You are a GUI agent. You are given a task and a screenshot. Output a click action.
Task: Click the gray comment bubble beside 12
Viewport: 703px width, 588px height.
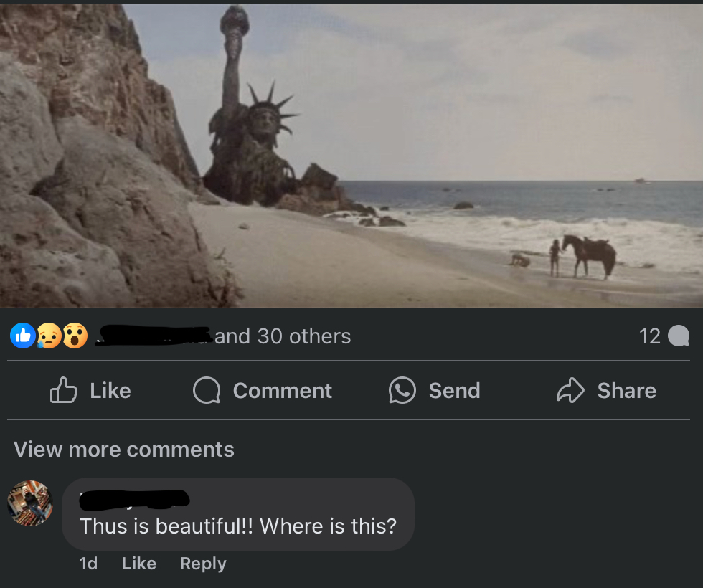(x=678, y=336)
